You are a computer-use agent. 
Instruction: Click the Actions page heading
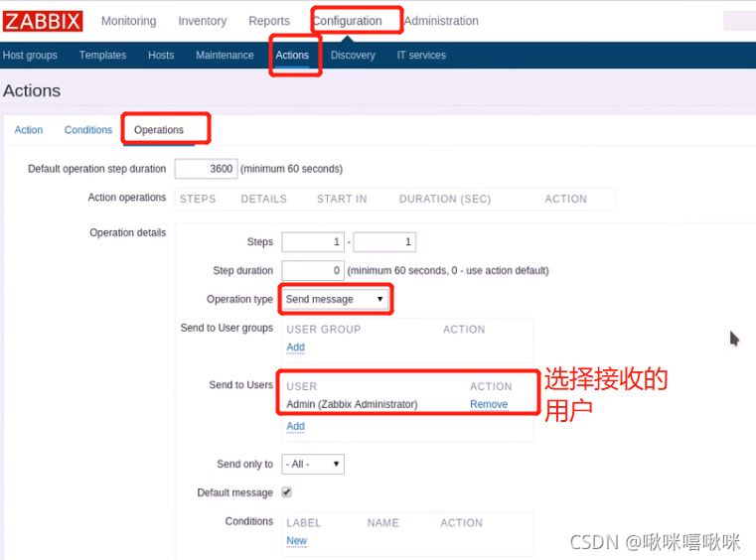[32, 90]
